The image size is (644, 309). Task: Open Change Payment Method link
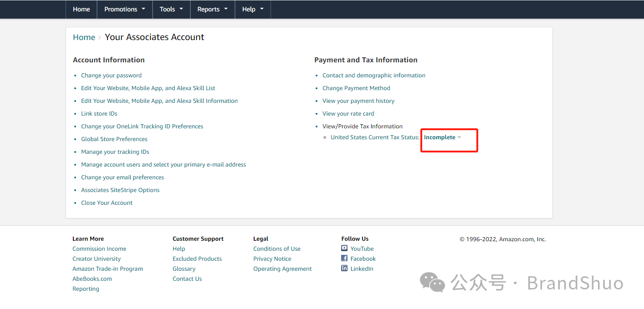click(356, 88)
